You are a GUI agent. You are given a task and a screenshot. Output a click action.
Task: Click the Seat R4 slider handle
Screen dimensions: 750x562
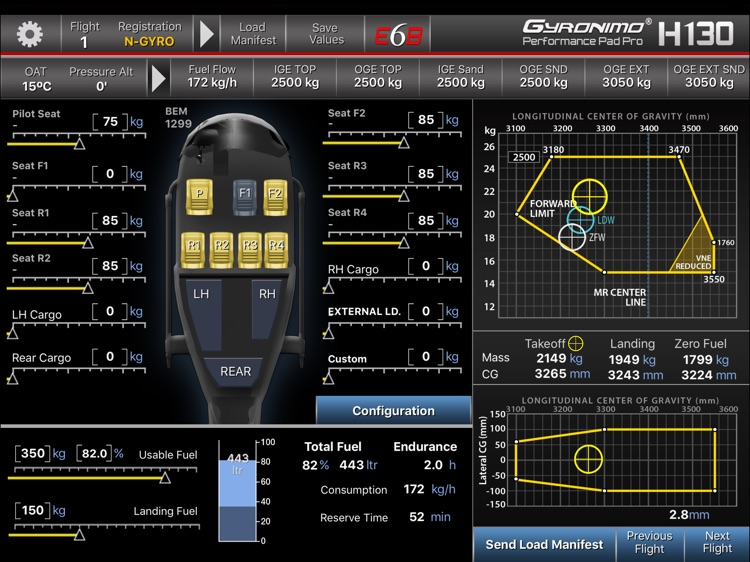(x=404, y=242)
